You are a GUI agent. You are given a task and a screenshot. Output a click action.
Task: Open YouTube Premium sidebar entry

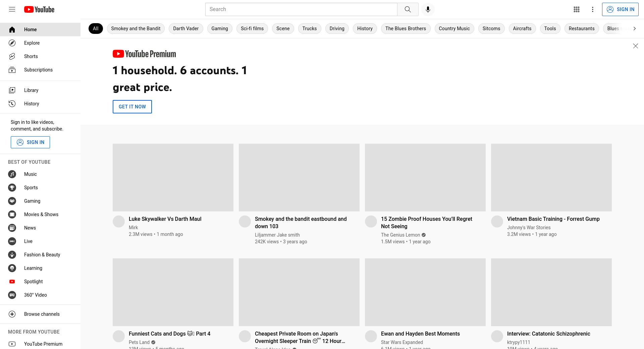40,344
